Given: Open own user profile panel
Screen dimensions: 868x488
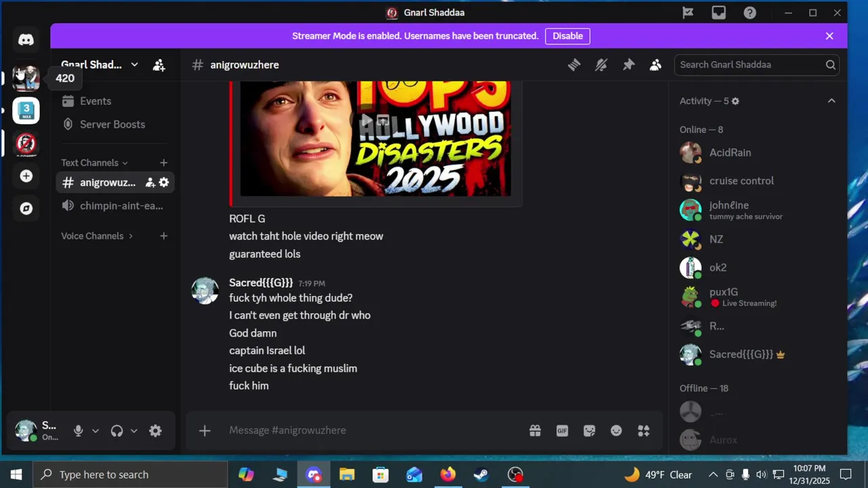Looking at the screenshot, I should point(40,430).
